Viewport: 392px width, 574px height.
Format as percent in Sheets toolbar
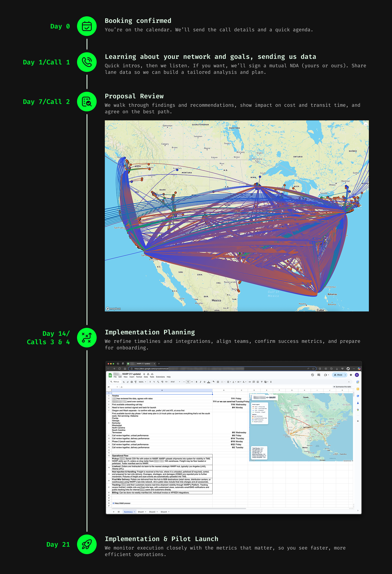pyautogui.click(x=154, y=382)
